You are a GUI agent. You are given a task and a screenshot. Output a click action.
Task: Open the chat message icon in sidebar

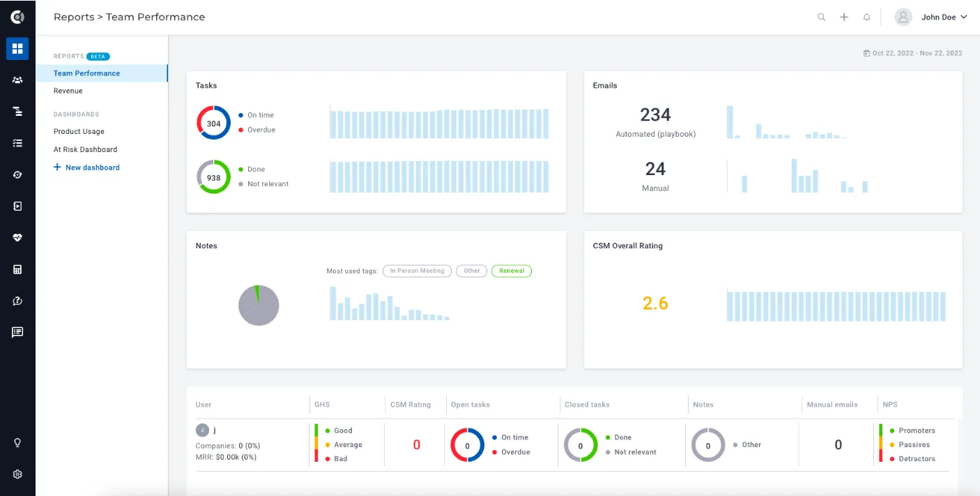[x=17, y=332]
